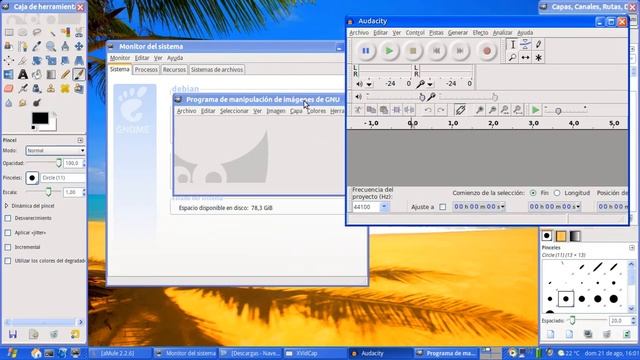This screenshot has height=360, width=640.
Task: Toggle the Incremental checkbox
Action: [x=8, y=247]
